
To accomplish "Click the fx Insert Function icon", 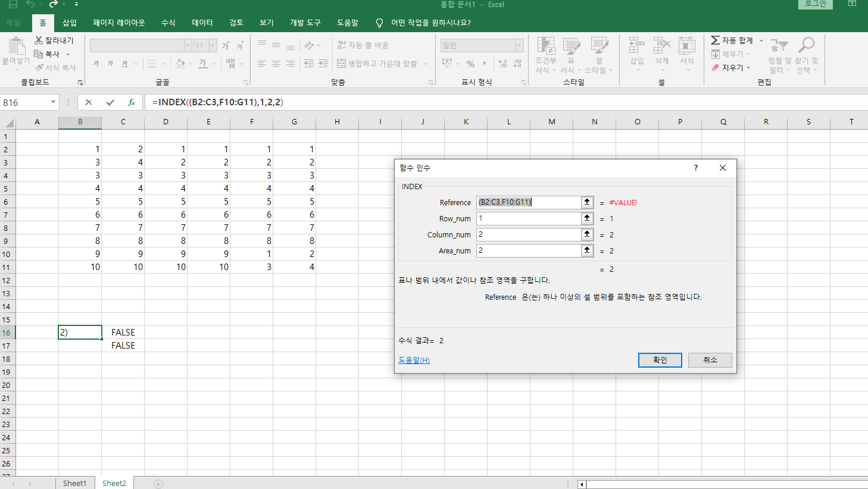I will pos(132,102).
